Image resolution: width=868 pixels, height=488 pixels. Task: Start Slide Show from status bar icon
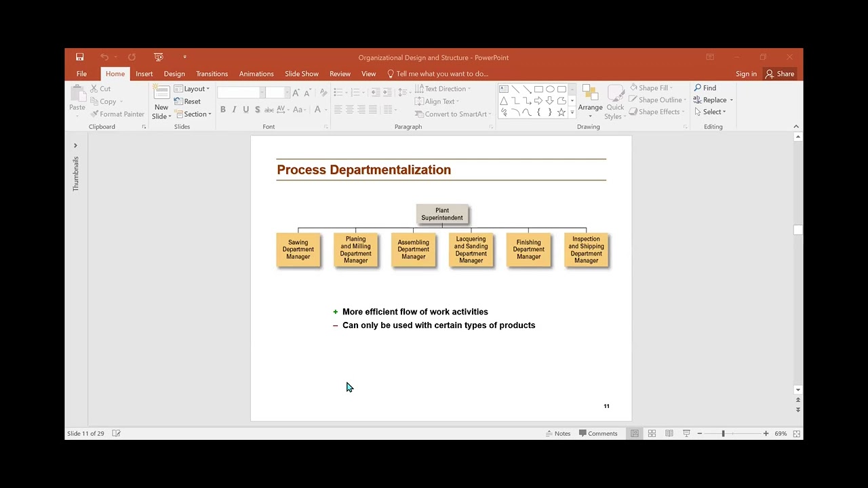pos(686,434)
